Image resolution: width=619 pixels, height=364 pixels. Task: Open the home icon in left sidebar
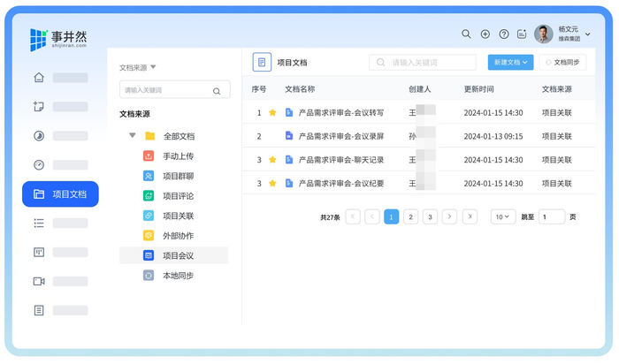click(38, 78)
